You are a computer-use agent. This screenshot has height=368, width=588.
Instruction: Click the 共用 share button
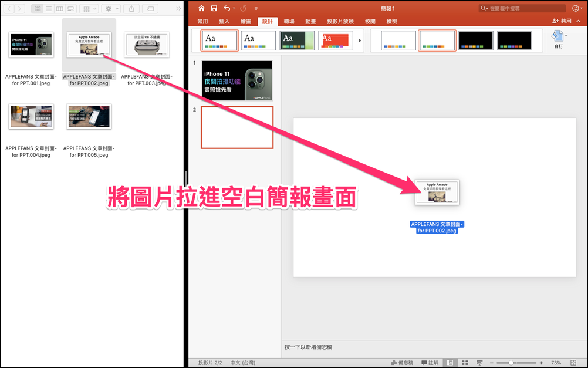pos(562,21)
